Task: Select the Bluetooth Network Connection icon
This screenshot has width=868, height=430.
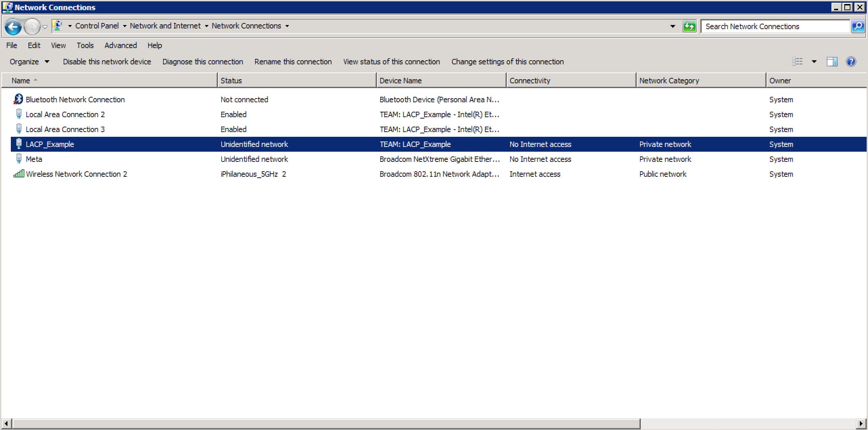Action: coord(18,99)
